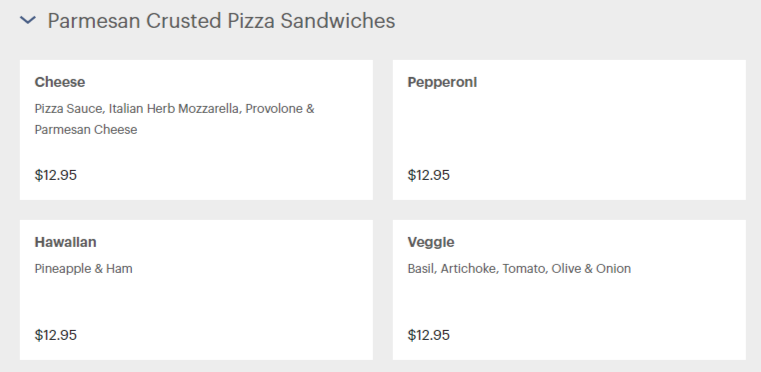Viewport: 761px width, 372px height.
Task: Collapse the Parmesan Crusted Pizza Sandwiches section
Action: coord(28,20)
